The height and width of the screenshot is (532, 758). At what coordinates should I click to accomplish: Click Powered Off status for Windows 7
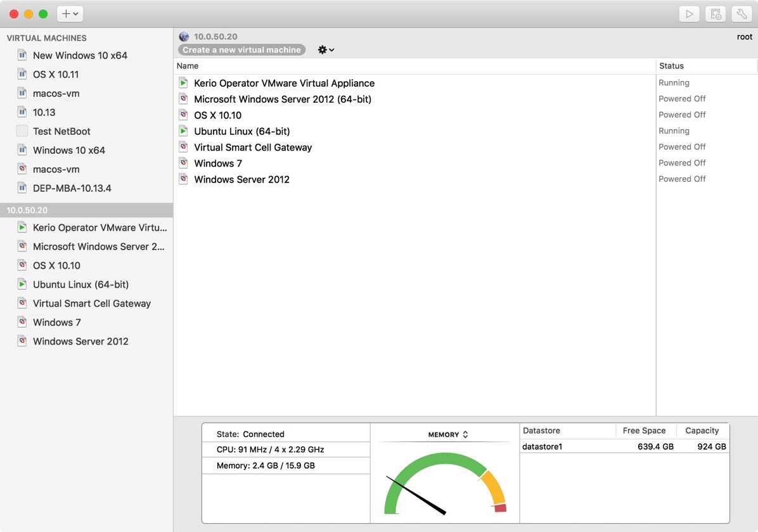coord(682,163)
